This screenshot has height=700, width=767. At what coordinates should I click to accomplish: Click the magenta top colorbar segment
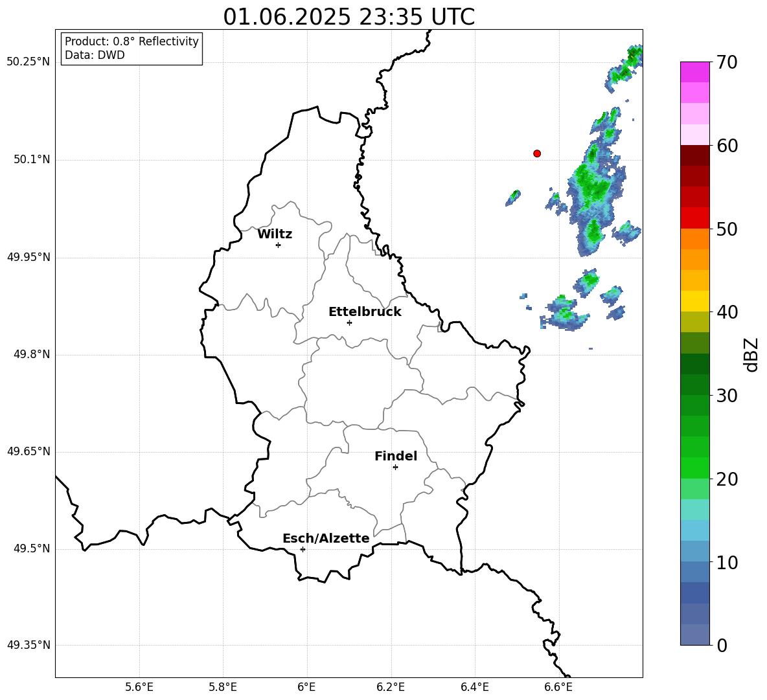coord(694,72)
